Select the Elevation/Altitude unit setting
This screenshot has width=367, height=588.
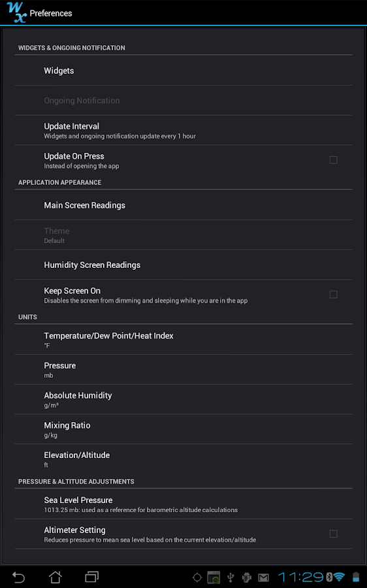183,459
